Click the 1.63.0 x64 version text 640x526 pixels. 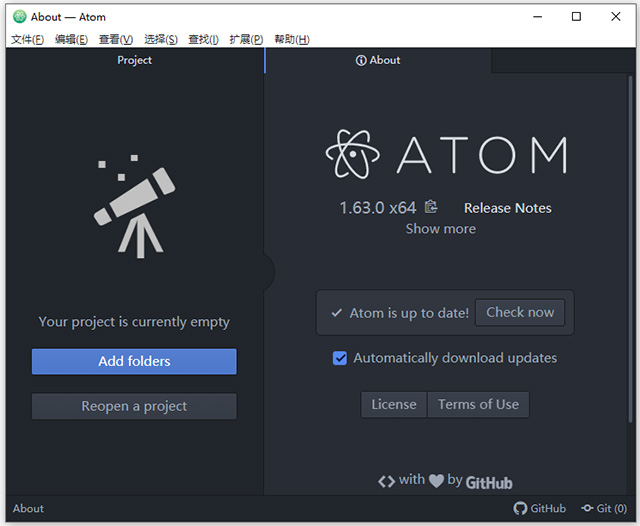point(378,208)
